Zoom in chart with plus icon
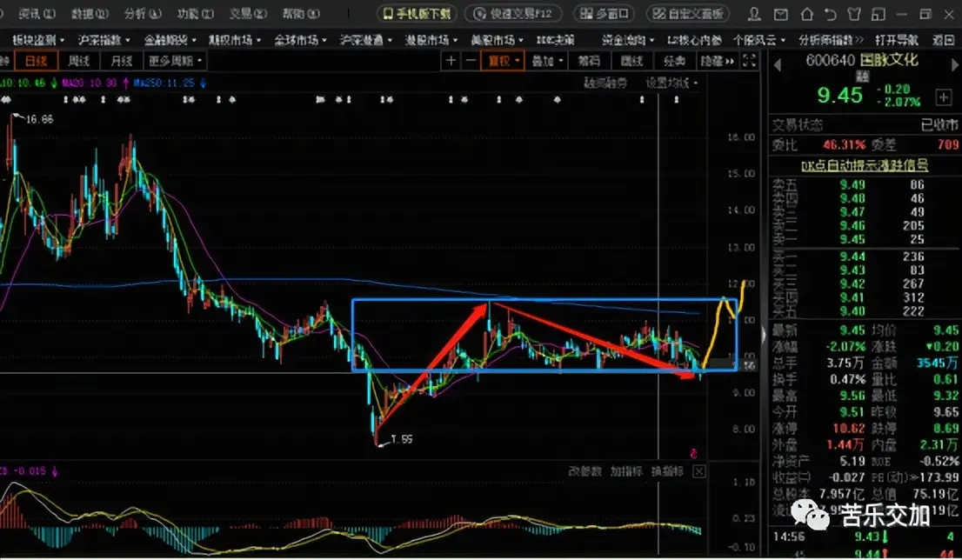962x560 pixels. coord(451,61)
